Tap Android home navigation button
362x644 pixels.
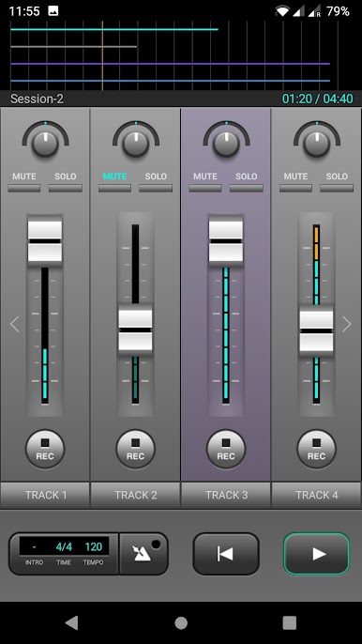click(181, 623)
